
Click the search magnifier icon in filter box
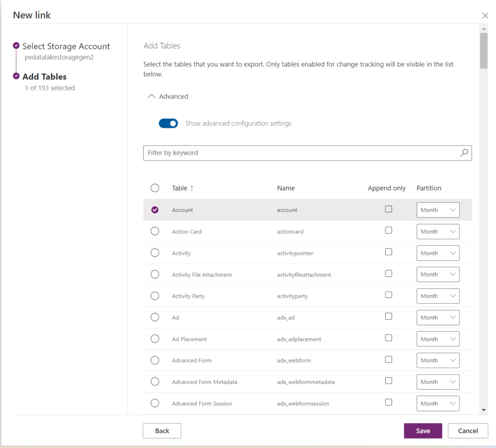point(464,153)
